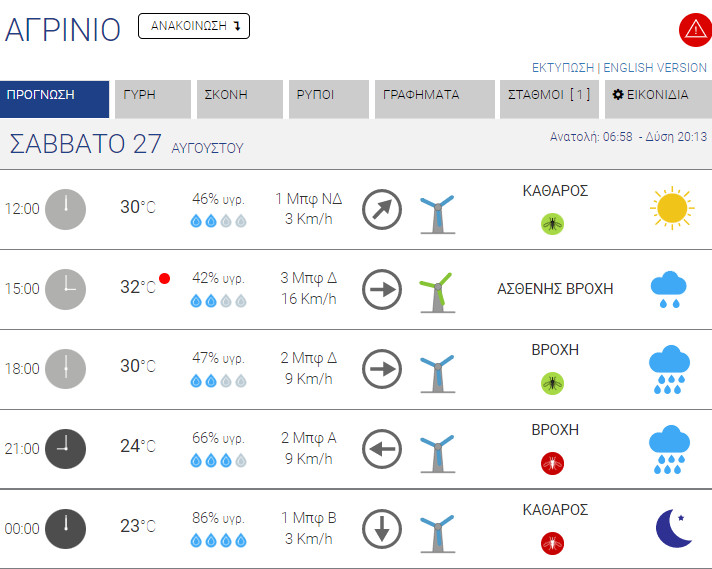The height and width of the screenshot is (569, 712).
Task: Click the left-pointing wind arrow at 21:00
Action: coord(381,448)
